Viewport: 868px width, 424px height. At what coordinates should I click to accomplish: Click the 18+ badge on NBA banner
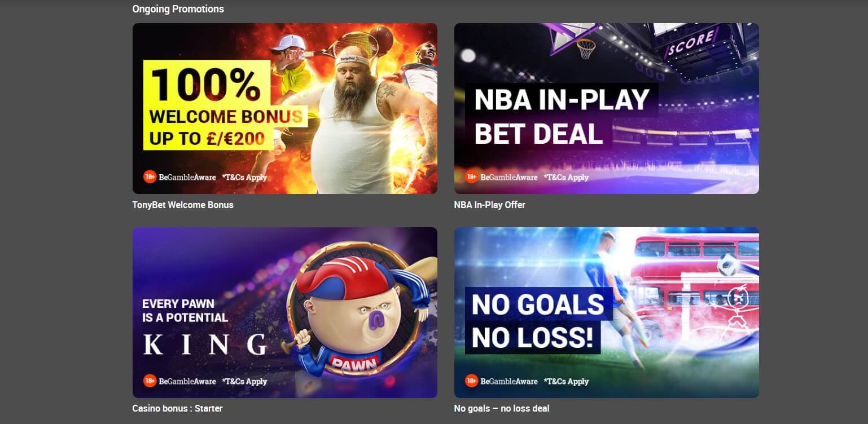[x=471, y=176]
